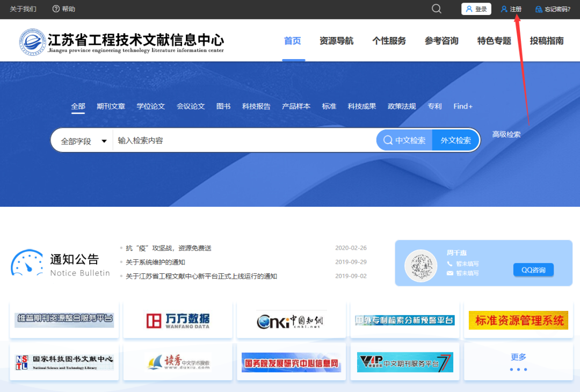This screenshot has width=580, height=392.
Task: Open the 国外专利检索分析预警平台
Action: point(405,319)
